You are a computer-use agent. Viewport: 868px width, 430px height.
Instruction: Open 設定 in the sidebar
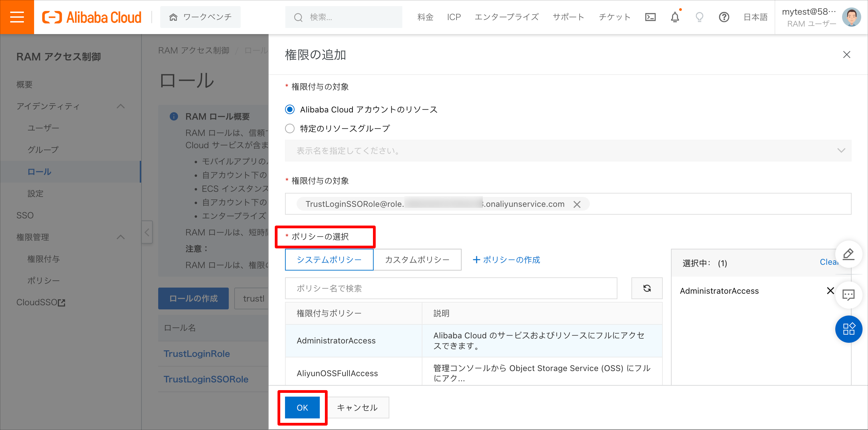tap(35, 194)
